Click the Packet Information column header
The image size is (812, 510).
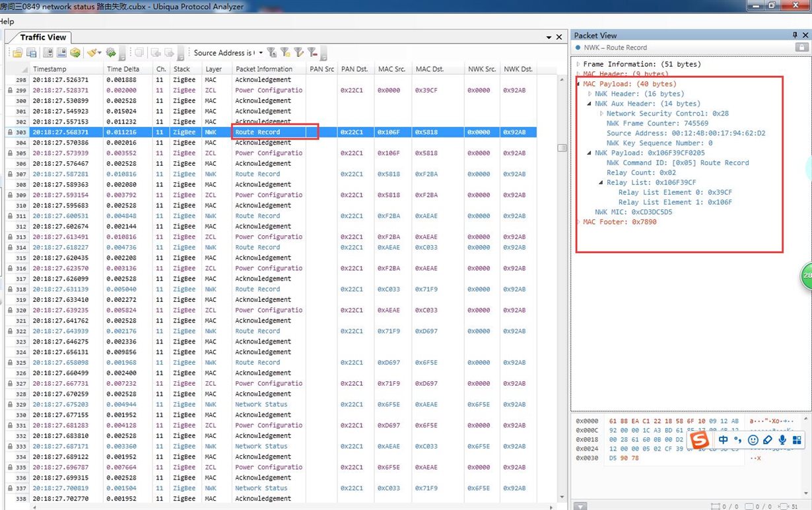tap(263, 69)
